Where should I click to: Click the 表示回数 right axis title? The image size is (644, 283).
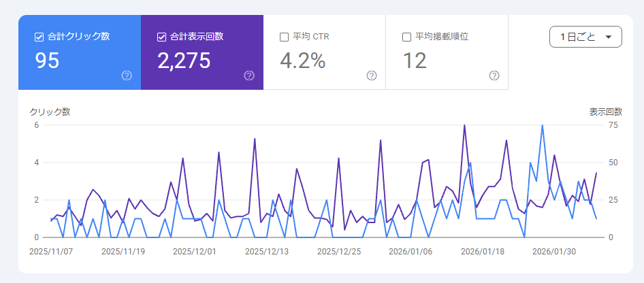click(605, 112)
